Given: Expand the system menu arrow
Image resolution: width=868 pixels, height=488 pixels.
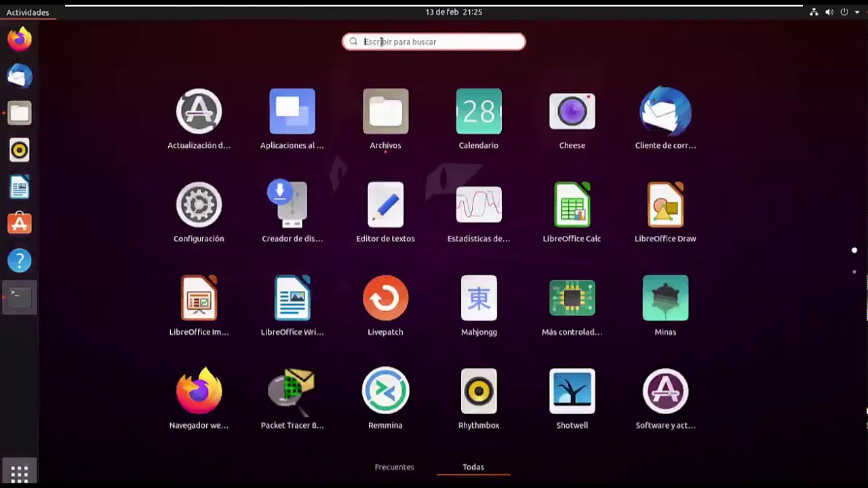Looking at the screenshot, I should (x=857, y=12).
